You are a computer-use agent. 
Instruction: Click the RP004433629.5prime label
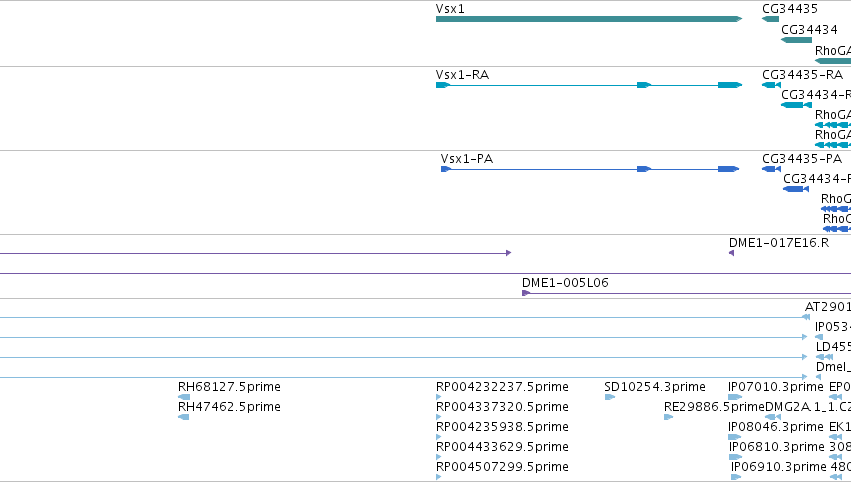pyautogui.click(x=502, y=447)
